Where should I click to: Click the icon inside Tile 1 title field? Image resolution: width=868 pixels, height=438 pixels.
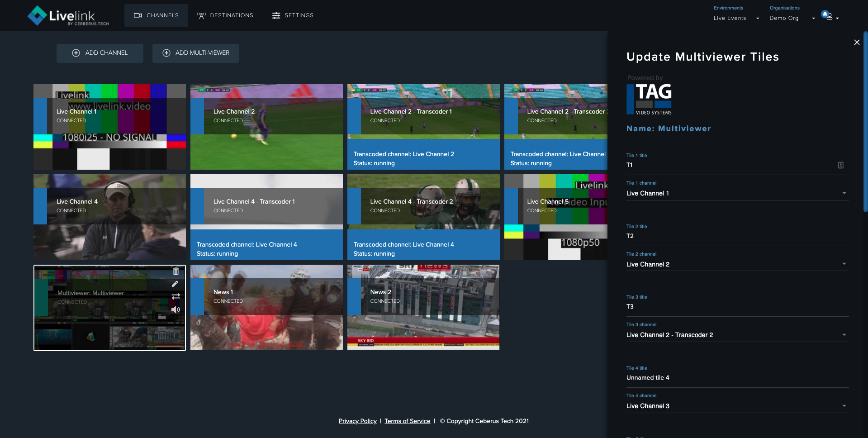click(841, 165)
